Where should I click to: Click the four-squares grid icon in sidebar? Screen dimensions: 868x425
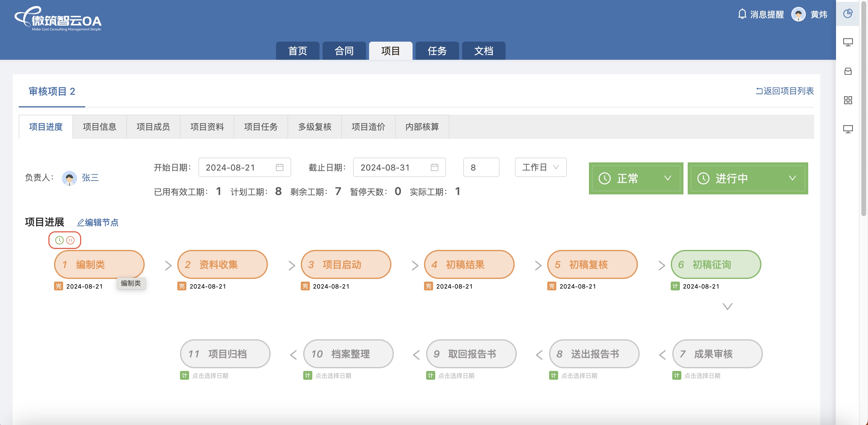[x=848, y=100]
